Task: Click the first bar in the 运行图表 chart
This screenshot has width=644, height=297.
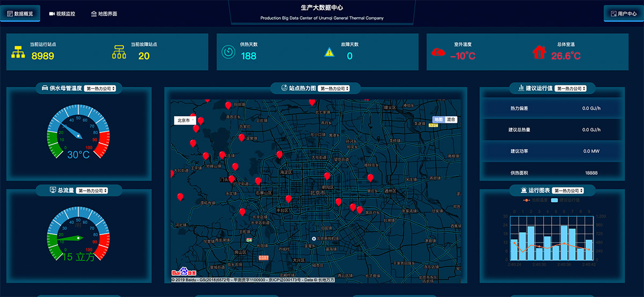Action: coord(514,249)
